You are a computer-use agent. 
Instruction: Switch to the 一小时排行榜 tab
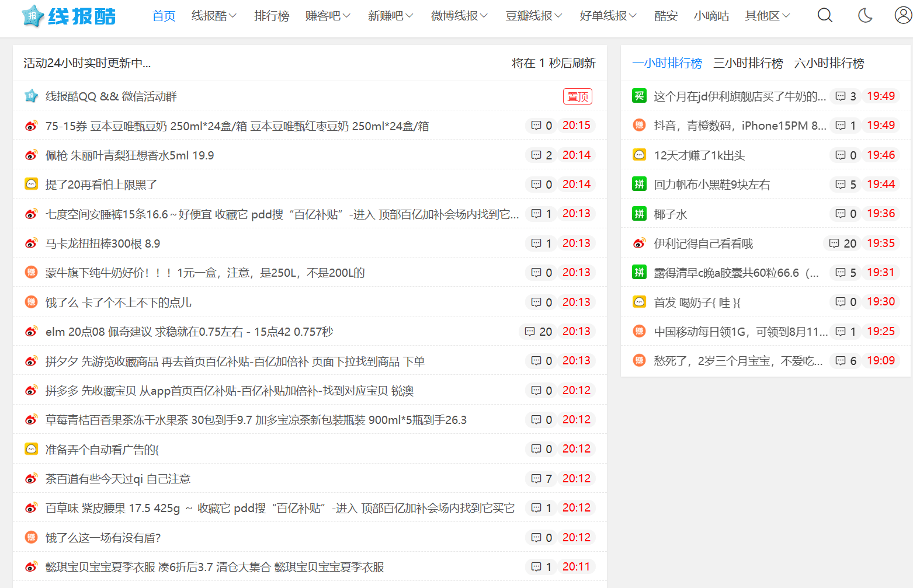pyautogui.click(x=667, y=63)
